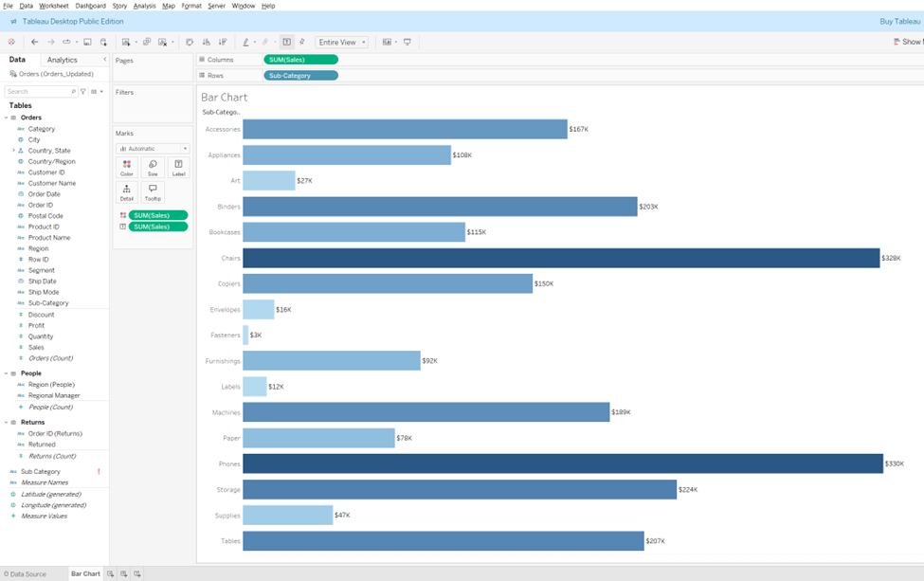Viewport: 924px width, 581px height.
Task: Click the New Worksheet toolbar icon
Action: [x=125, y=42]
